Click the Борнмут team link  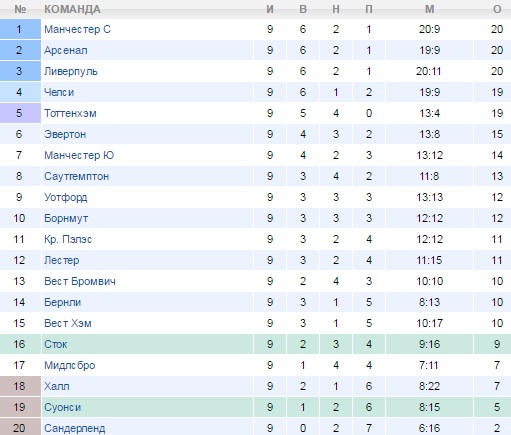(x=66, y=218)
